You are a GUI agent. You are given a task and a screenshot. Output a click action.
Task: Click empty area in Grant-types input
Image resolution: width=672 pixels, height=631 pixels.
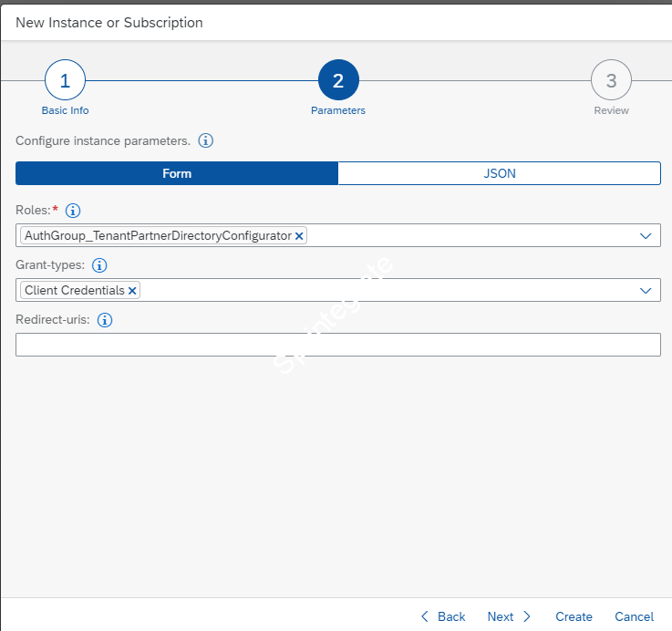tap(383, 291)
